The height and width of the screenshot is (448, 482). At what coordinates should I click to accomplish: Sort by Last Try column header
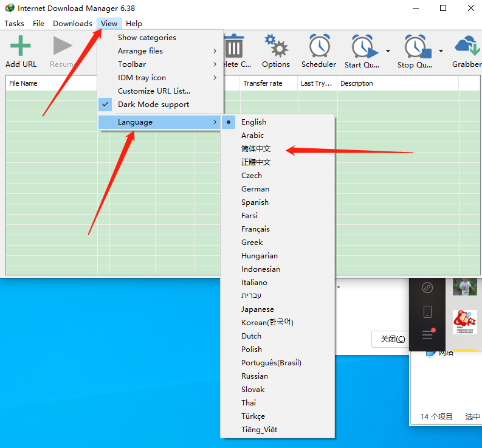[317, 83]
